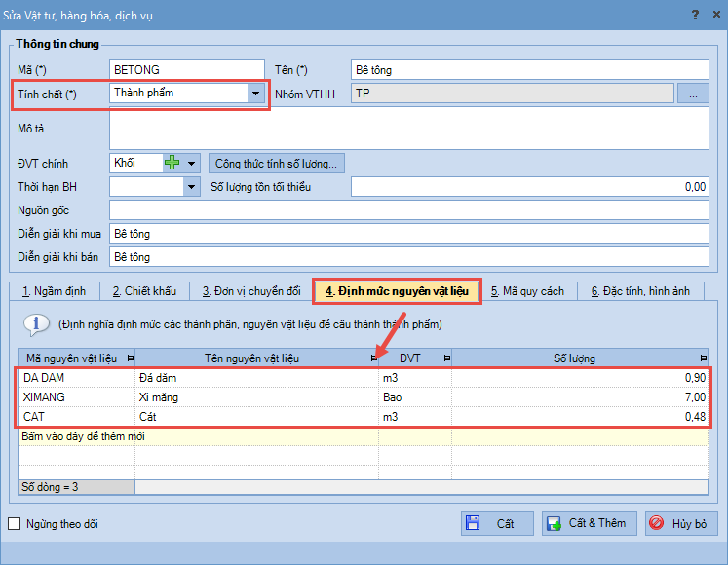Click the Cất save button

click(x=497, y=524)
